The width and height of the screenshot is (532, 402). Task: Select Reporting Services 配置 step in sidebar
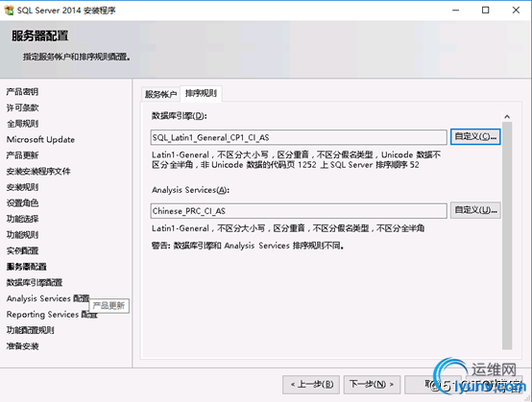click(52, 314)
